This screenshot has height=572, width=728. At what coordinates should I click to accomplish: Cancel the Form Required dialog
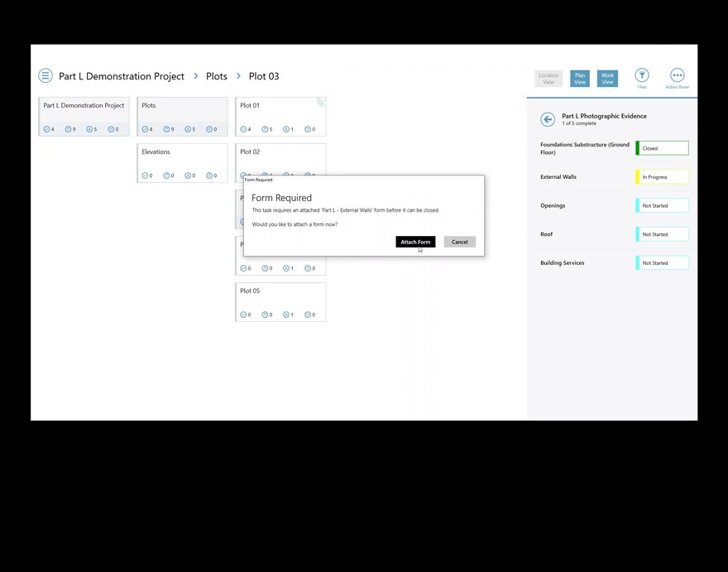459,242
